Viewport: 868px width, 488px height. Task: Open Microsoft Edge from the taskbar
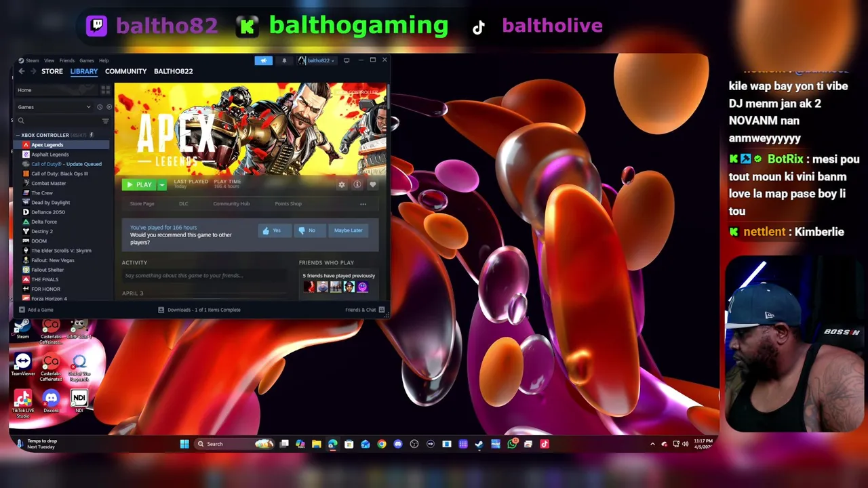[333, 444]
